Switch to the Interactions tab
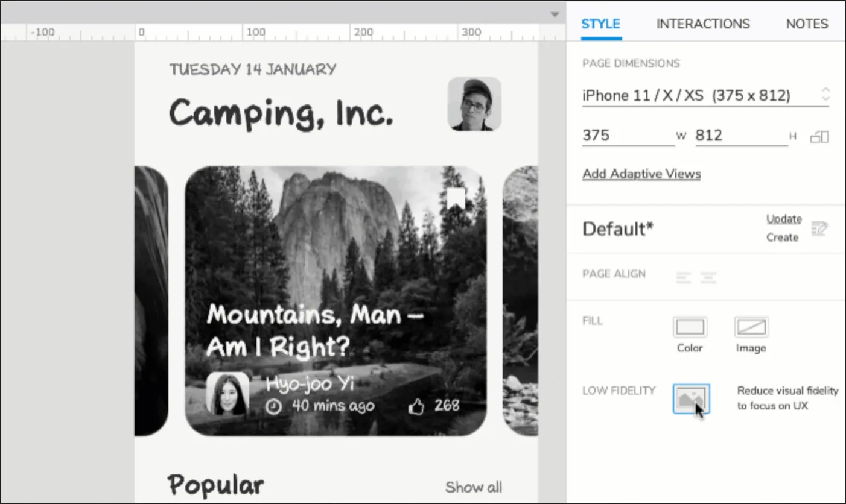Image resolution: width=846 pixels, height=504 pixels. coord(703,24)
